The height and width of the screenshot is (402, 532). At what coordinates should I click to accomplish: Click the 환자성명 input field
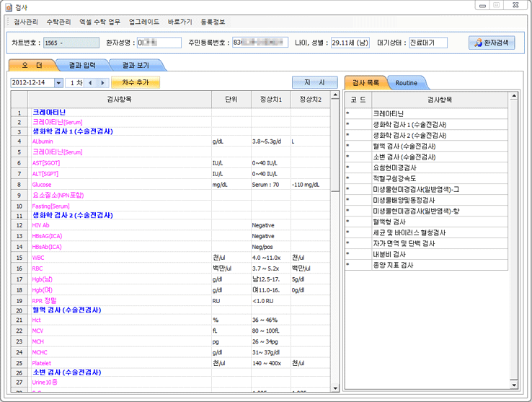pyautogui.click(x=159, y=43)
